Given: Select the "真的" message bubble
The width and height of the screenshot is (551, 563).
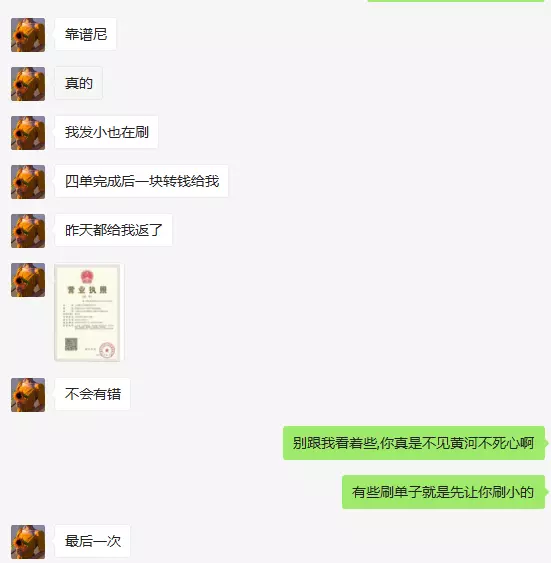Looking at the screenshot, I should coord(79,83).
